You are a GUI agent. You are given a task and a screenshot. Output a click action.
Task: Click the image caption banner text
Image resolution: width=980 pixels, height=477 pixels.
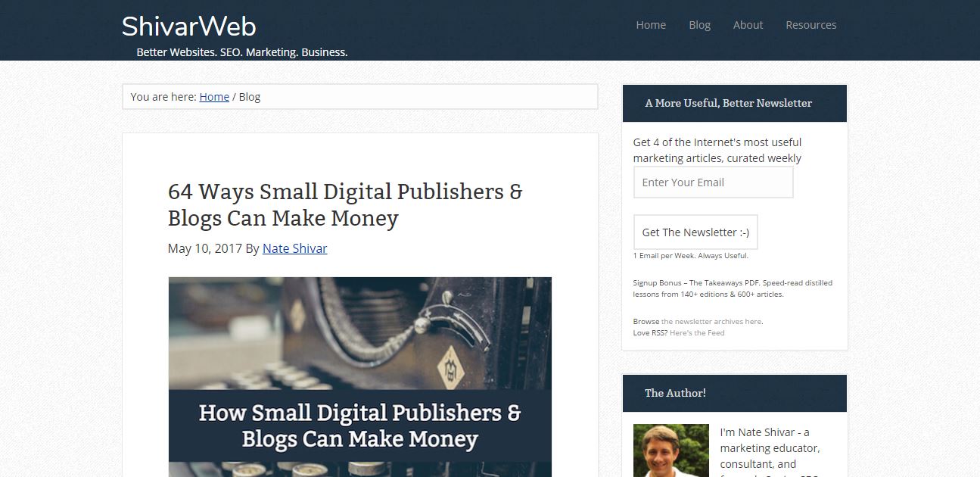click(360, 426)
